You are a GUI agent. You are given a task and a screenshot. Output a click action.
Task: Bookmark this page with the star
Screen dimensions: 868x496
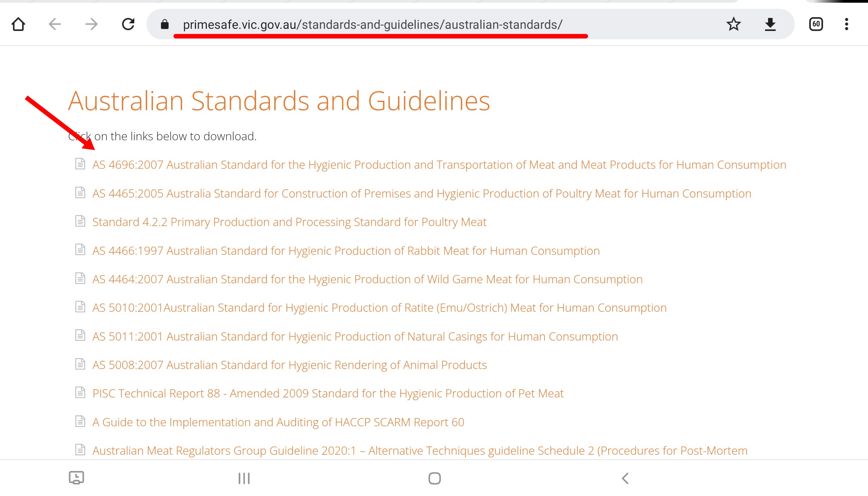point(734,24)
